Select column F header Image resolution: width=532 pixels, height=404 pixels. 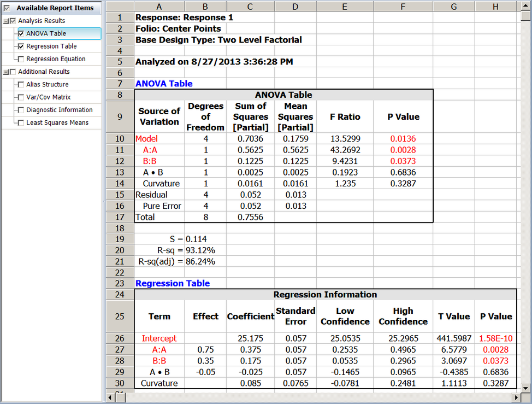point(403,7)
